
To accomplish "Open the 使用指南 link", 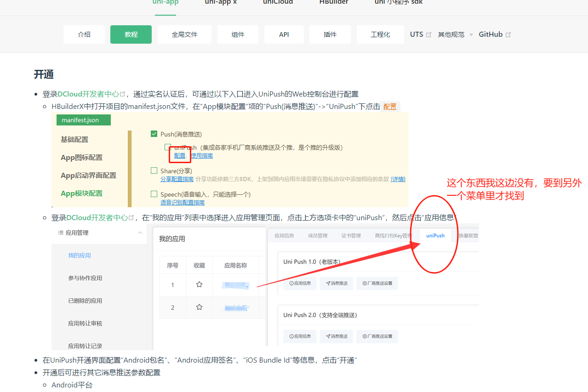I will [x=202, y=156].
